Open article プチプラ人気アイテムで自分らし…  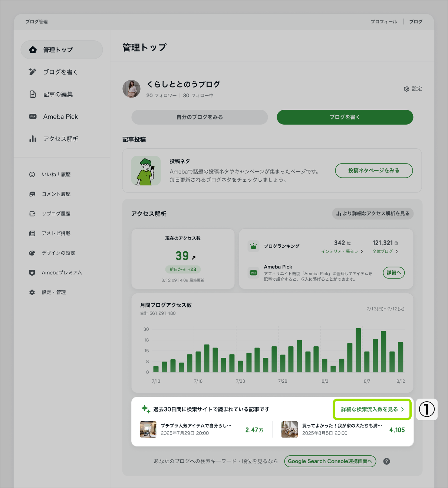coord(196,426)
